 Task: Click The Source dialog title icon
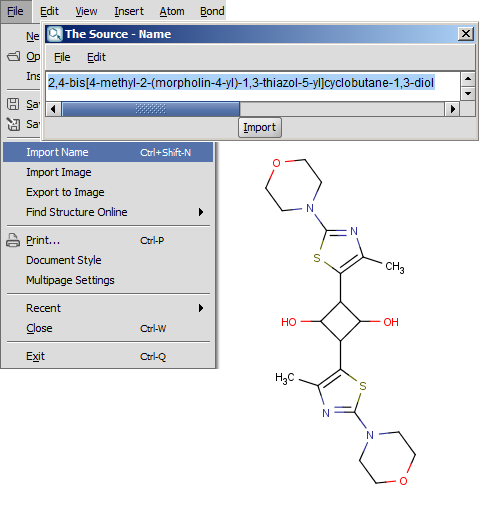(54, 34)
